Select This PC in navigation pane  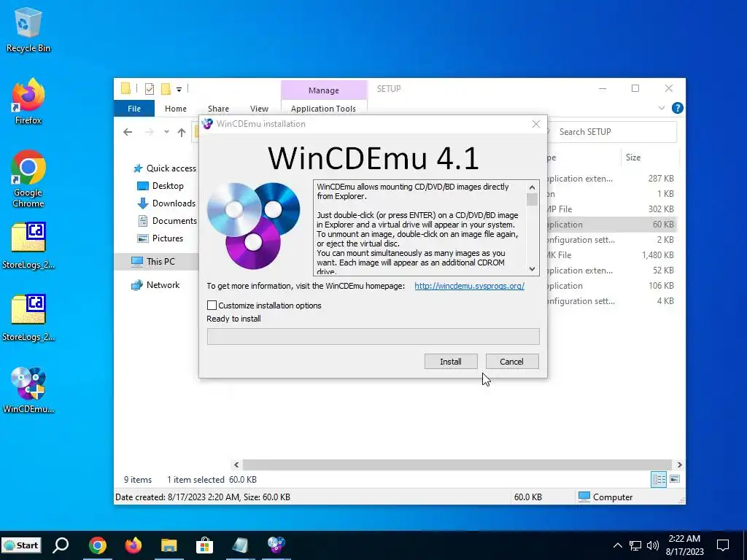click(x=158, y=262)
